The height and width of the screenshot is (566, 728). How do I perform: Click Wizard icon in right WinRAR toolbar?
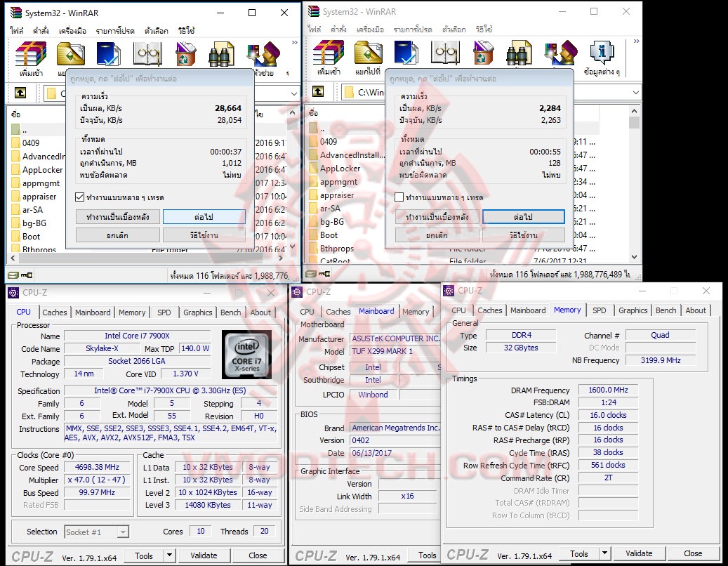click(x=560, y=53)
